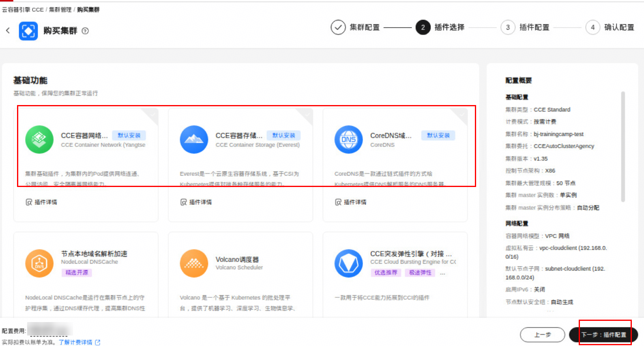Open the help icon beside 购买集群 title

point(85,31)
